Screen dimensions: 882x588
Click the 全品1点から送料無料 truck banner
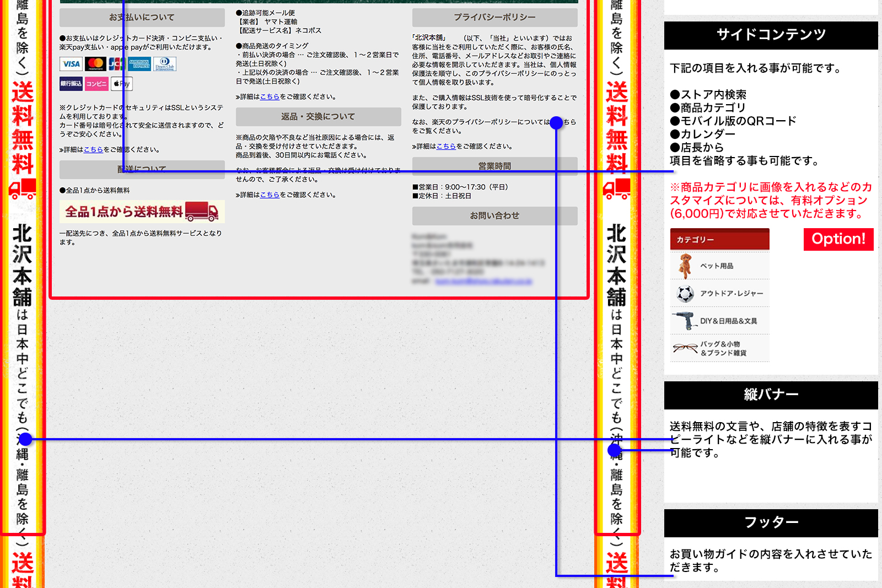(x=142, y=212)
